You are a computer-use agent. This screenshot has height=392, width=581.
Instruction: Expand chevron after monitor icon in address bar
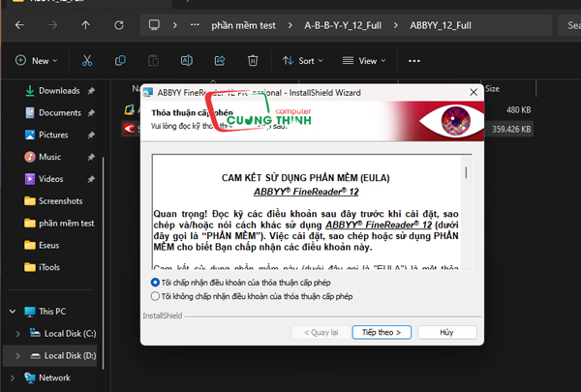tap(175, 25)
